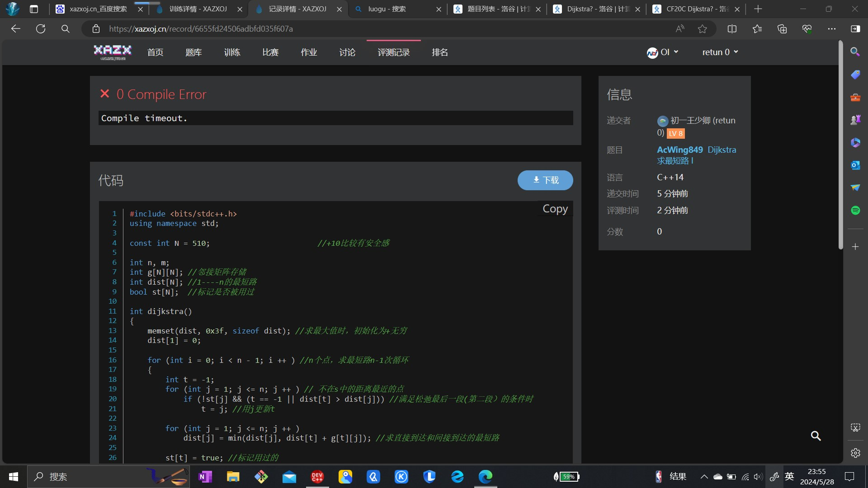Open the Collections icon

pos(782,29)
